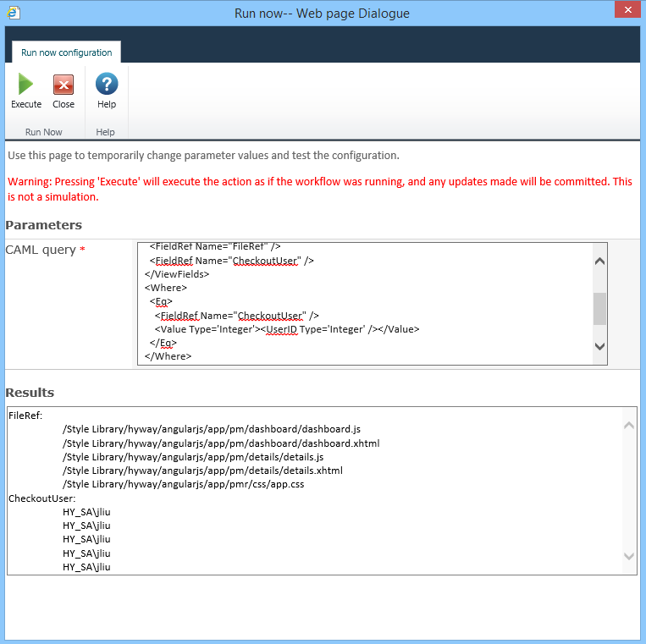The image size is (646, 644).
Task: Click the Results pane scroll down arrow
Action: pos(628,556)
